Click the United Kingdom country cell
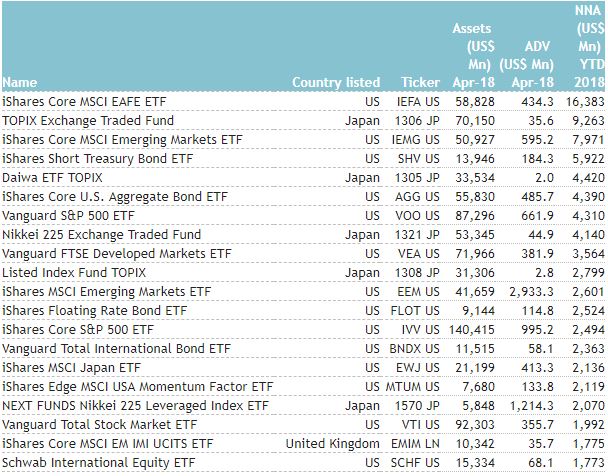Screen dimensions: 608x476 pos(332,442)
